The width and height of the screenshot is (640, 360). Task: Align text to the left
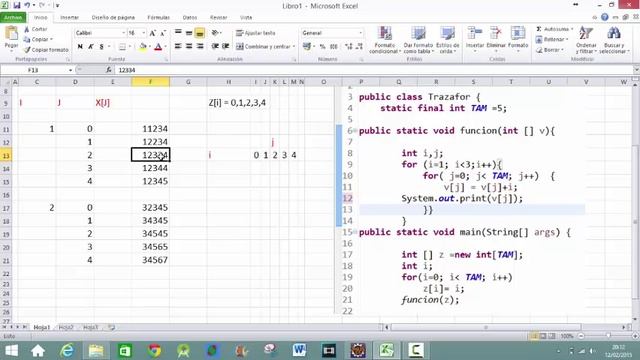tap(178, 47)
